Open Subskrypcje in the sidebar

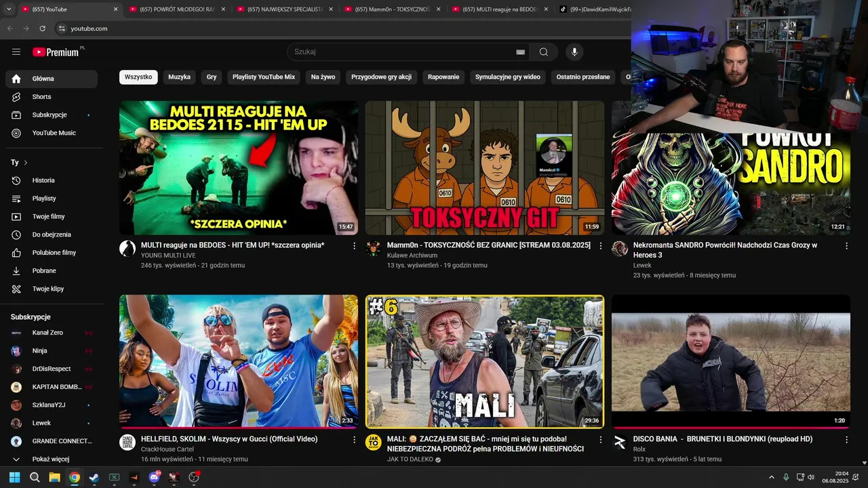pyautogui.click(x=52, y=115)
